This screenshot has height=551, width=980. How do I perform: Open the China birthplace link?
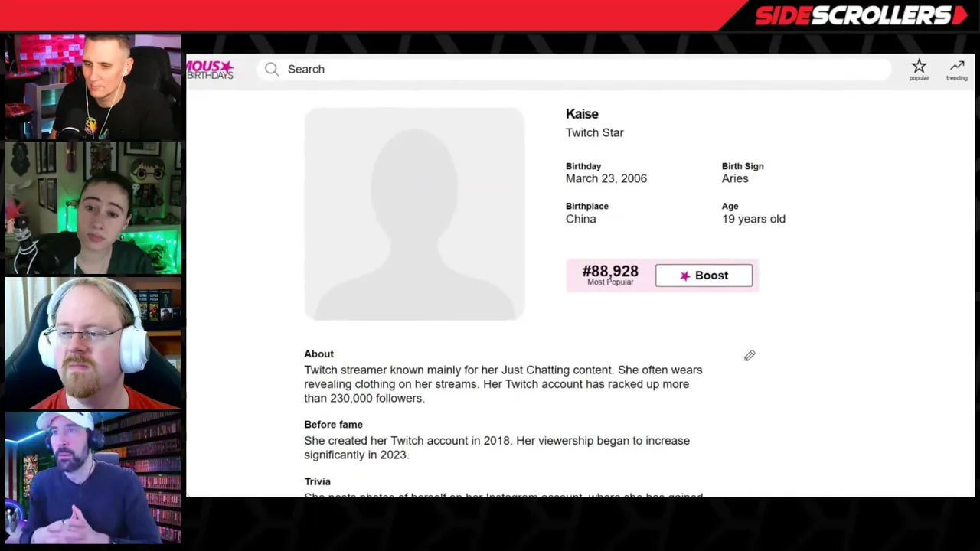(x=580, y=219)
